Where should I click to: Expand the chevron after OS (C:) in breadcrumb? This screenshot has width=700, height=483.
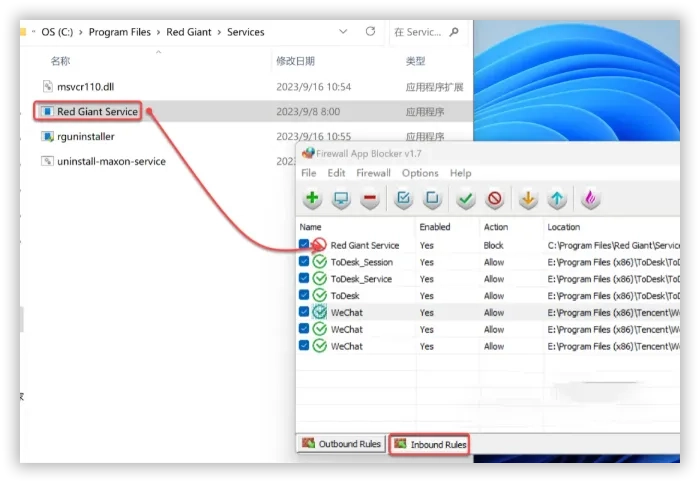pyautogui.click(x=81, y=32)
